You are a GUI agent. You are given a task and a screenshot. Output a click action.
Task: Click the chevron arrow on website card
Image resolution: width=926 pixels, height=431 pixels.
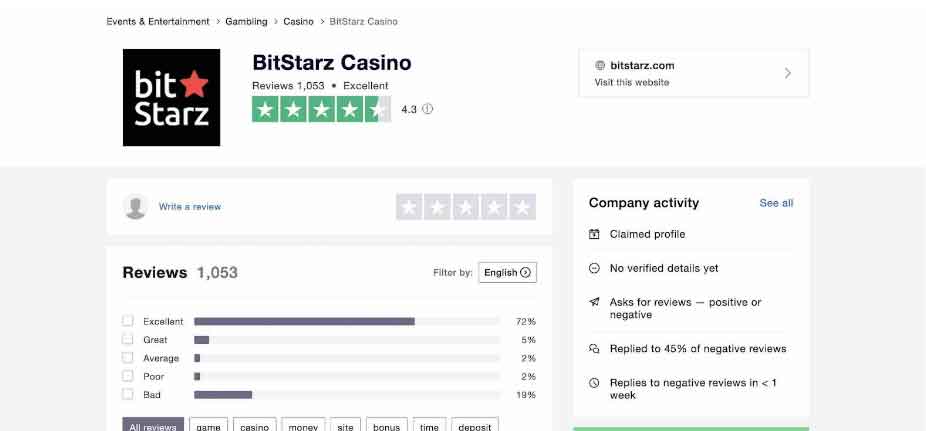(x=788, y=73)
